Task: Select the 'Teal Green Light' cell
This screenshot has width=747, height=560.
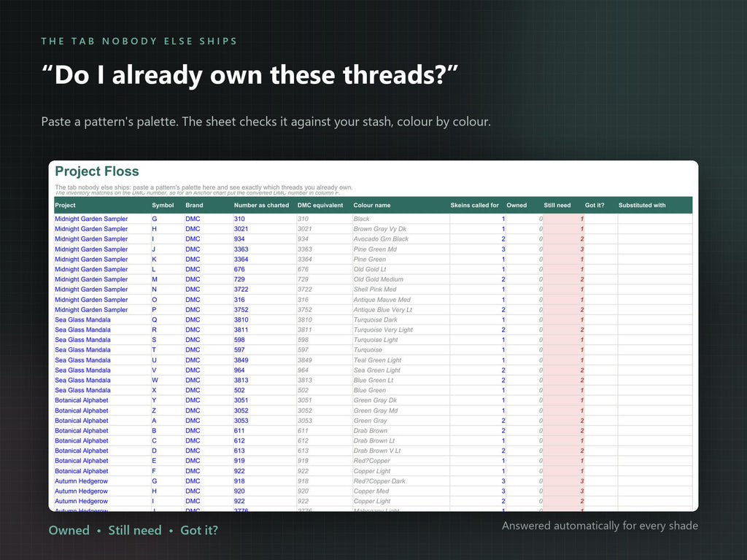Action: (x=377, y=360)
